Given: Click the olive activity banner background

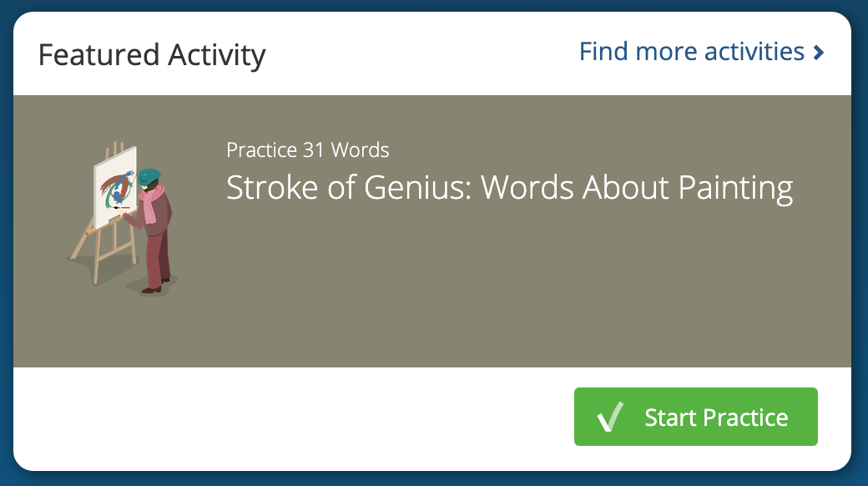Looking at the screenshot, I should point(501,292).
